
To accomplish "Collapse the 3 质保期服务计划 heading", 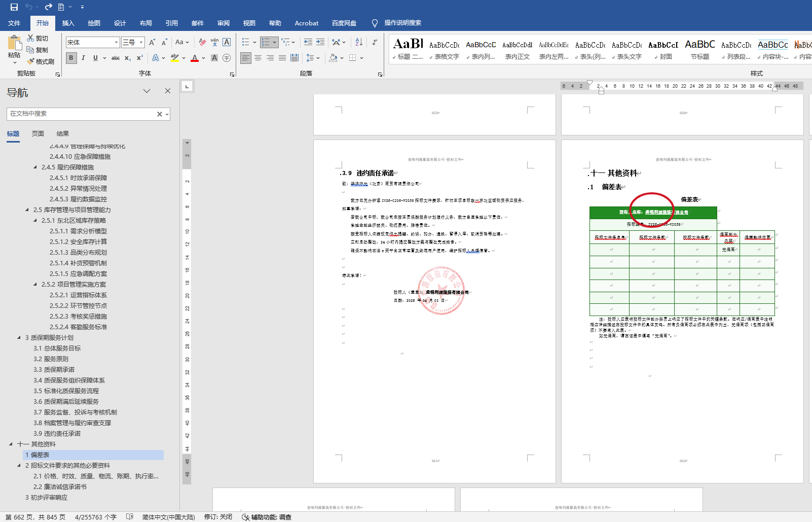I will (19, 338).
